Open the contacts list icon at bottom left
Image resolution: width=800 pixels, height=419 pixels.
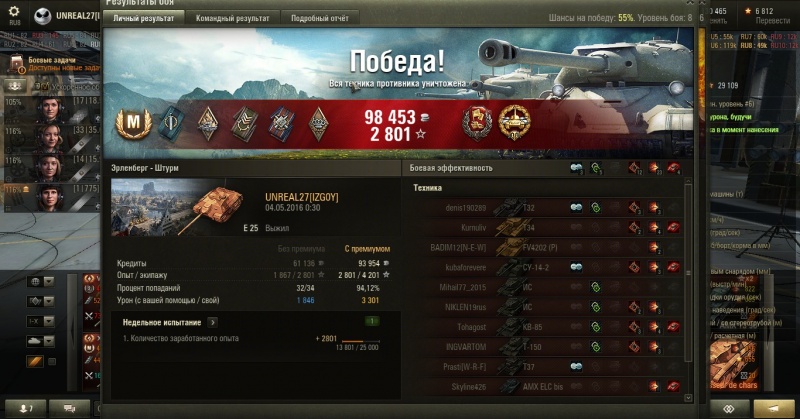26,408
